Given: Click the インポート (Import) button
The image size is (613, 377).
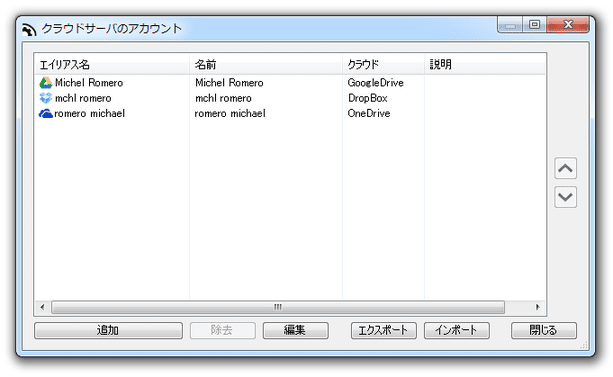Looking at the screenshot, I should (457, 330).
